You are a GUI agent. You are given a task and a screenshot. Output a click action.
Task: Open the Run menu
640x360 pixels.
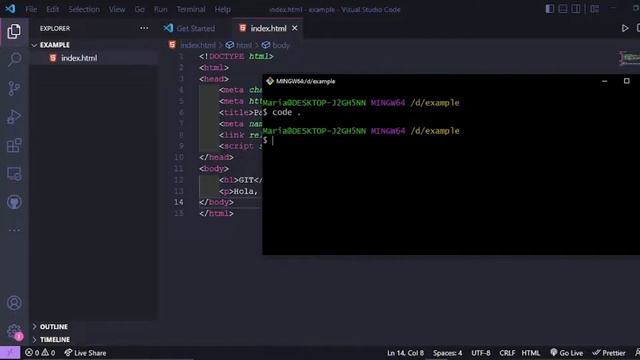coord(160,9)
